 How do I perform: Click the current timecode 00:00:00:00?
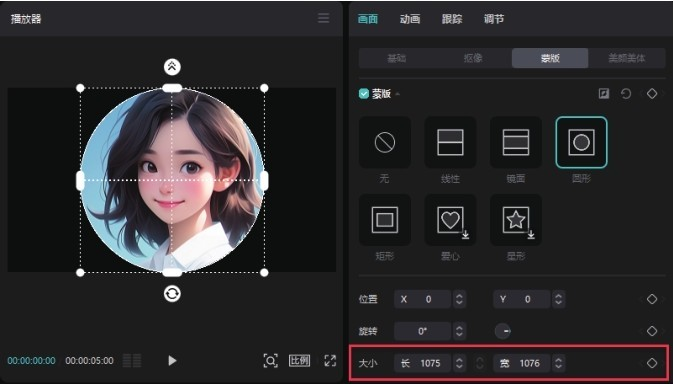31,360
